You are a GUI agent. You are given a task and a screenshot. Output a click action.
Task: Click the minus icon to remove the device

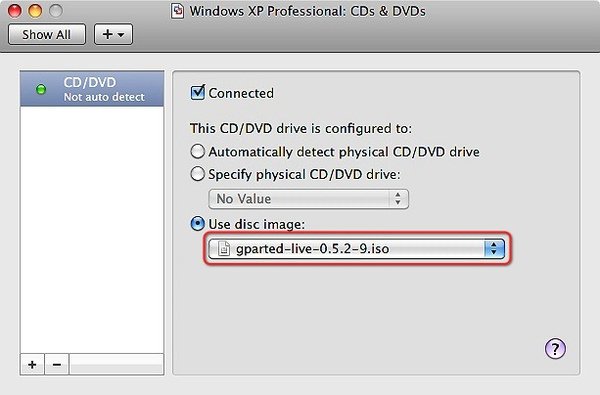pyautogui.click(x=57, y=364)
